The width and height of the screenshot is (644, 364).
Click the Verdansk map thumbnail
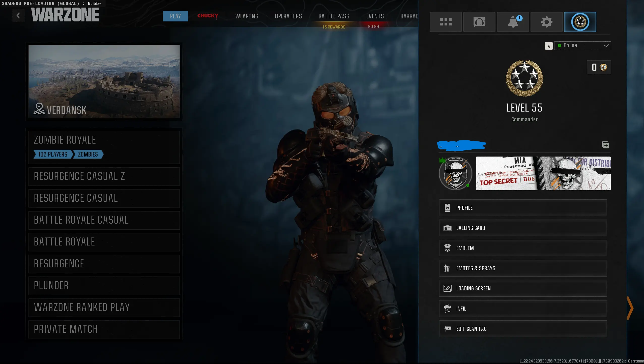click(104, 81)
